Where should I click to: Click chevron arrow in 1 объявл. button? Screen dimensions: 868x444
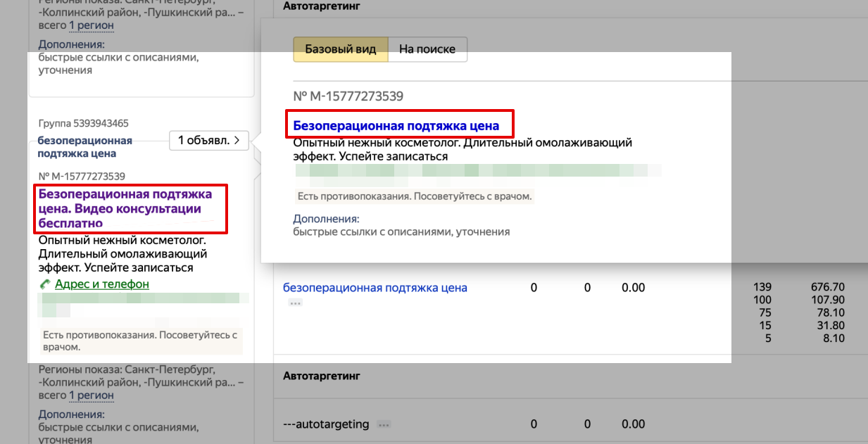pyautogui.click(x=237, y=140)
